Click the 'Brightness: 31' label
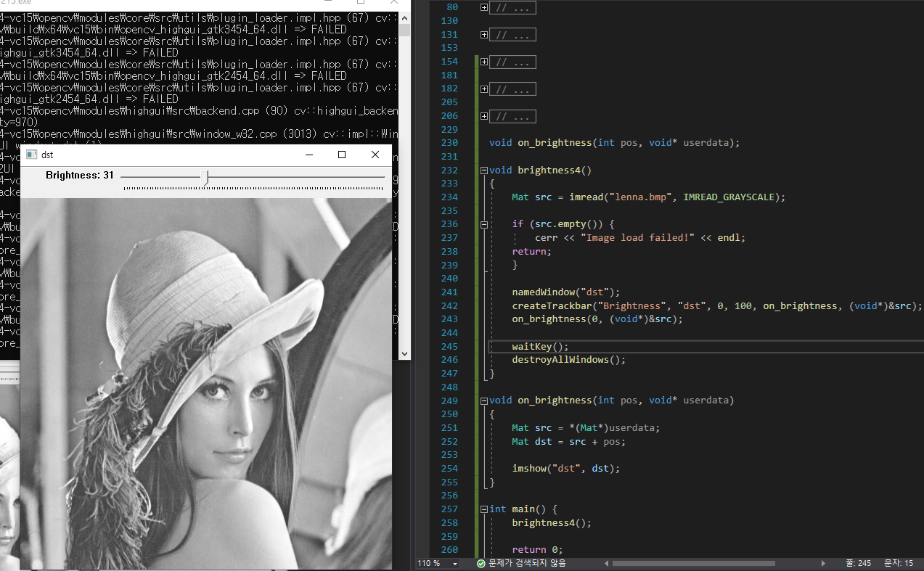924x571 pixels. pyautogui.click(x=80, y=176)
